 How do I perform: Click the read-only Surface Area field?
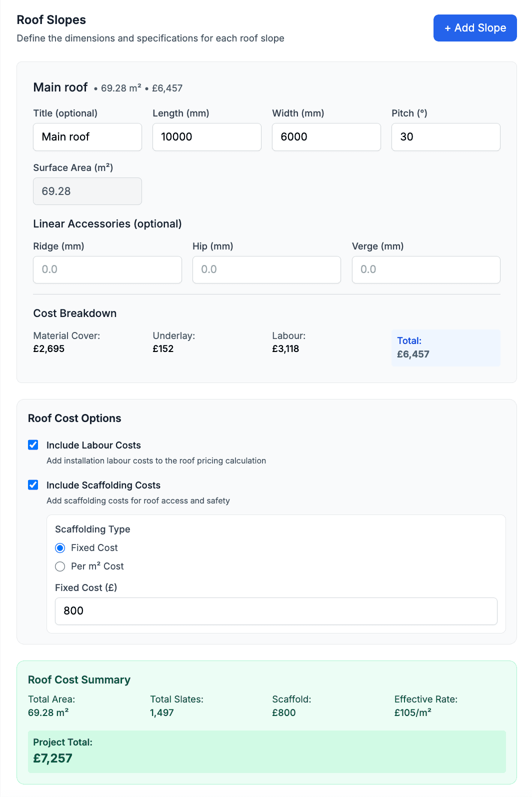(x=87, y=191)
